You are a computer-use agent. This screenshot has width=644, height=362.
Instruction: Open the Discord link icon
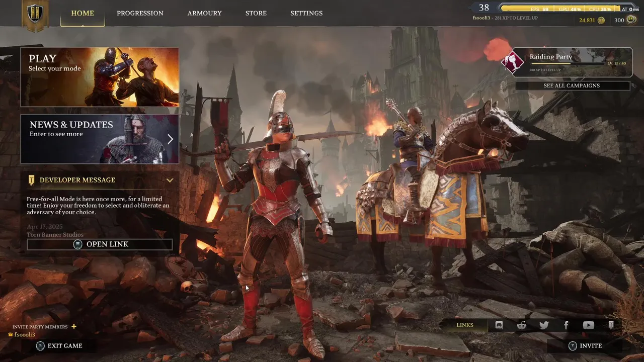coord(499,325)
